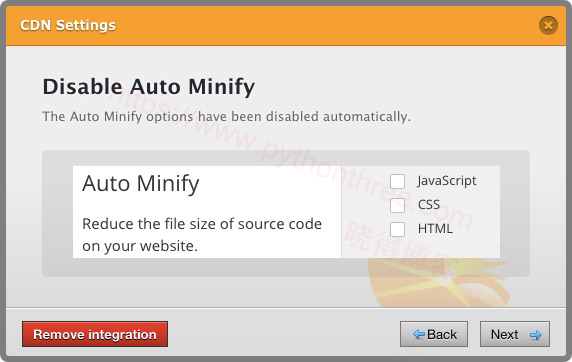Toggle the HTML minify checkbox
This screenshot has width=572, height=362.
click(x=397, y=229)
